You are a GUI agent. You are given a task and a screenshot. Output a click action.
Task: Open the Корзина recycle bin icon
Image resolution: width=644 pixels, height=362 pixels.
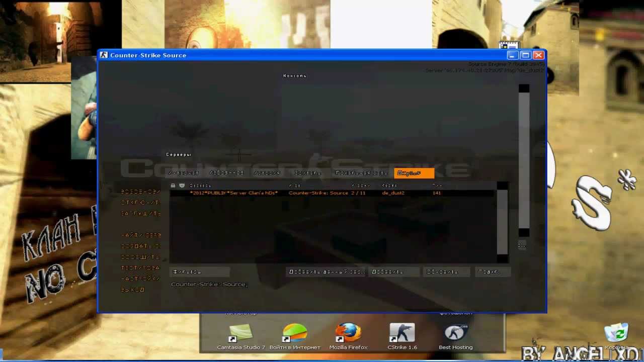[x=617, y=337]
